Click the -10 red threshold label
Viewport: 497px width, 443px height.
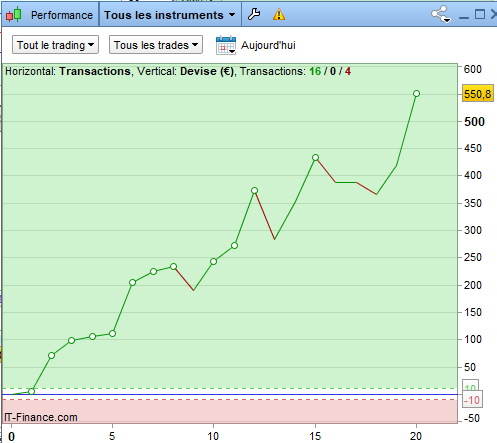click(472, 400)
